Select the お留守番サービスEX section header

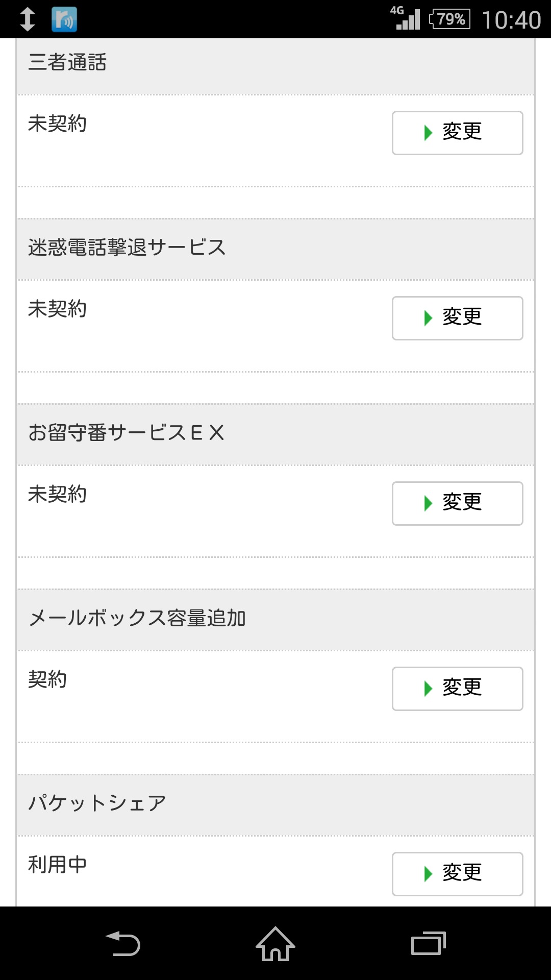[126, 433]
